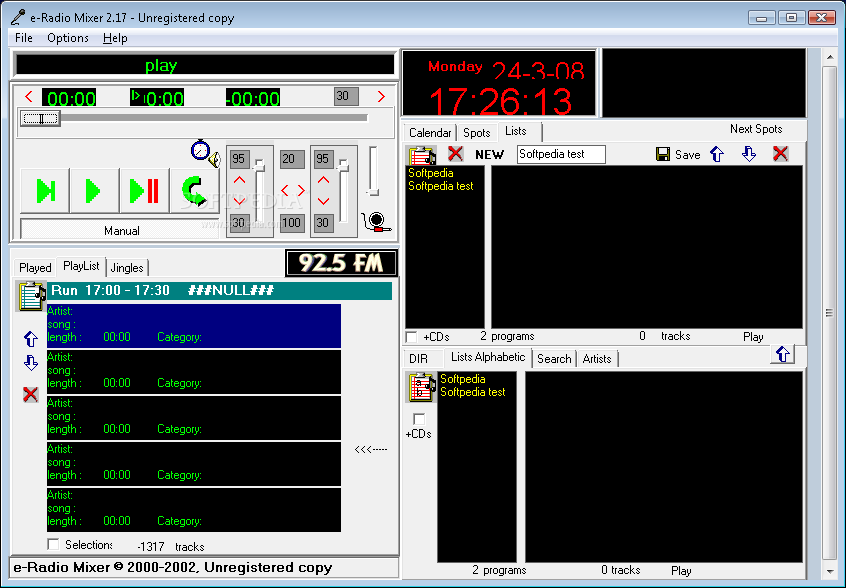846x588 pixels.
Task: Enable +CDs checkbox under the alphabetic list icon
Action: tap(419, 419)
